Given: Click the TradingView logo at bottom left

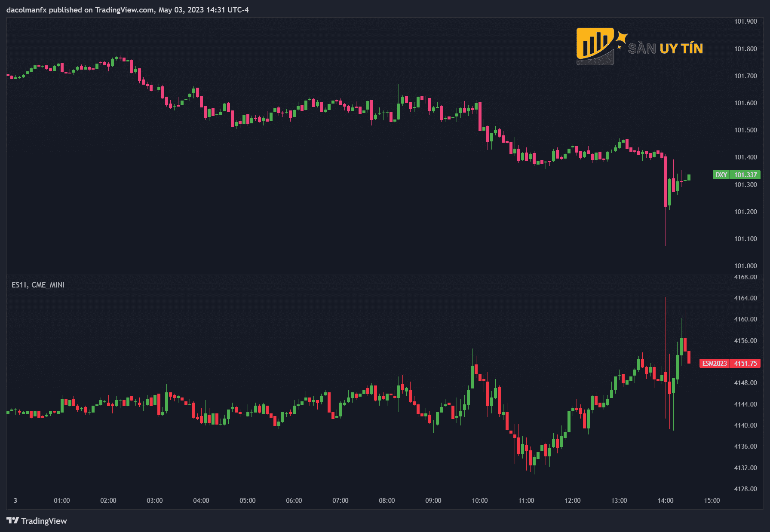Looking at the screenshot, I should (x=37, y=521).
